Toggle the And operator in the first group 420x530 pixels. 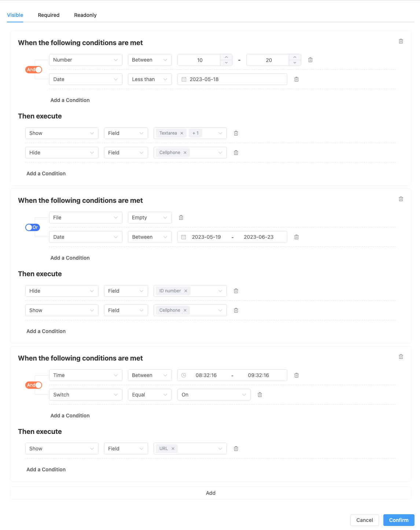tap(33, 69)
